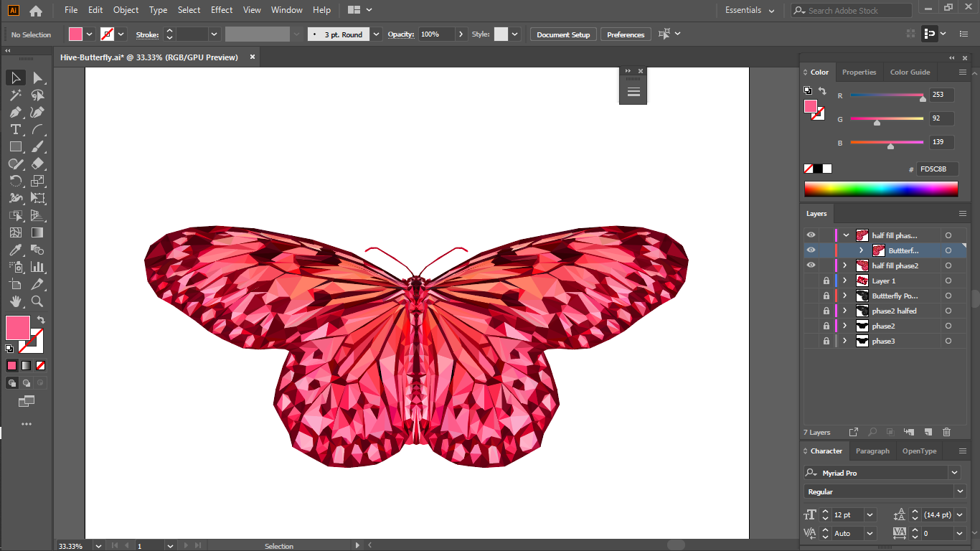Swap fill and stroke in toolbar
The height and width of the screenshot is (551, 980).
[41, 320]
